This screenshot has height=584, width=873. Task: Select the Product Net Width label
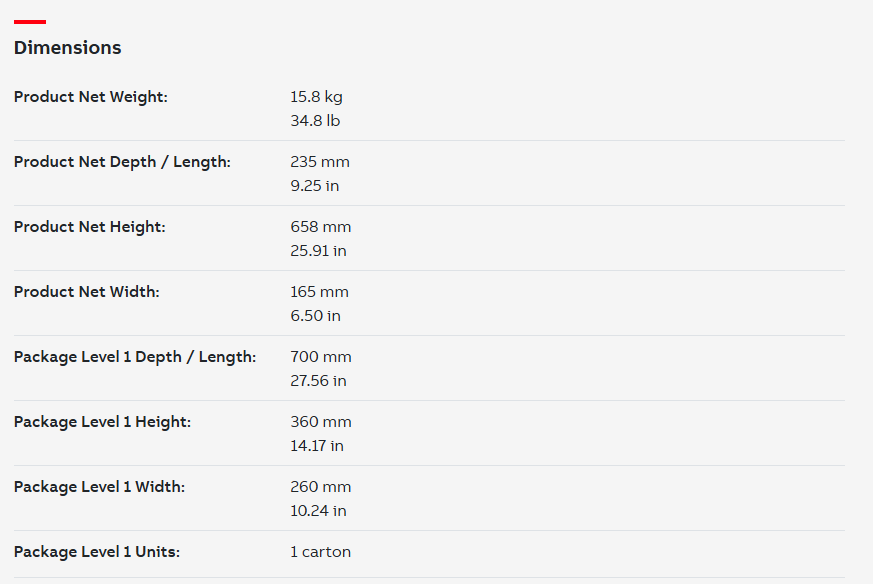click(86, 292)
